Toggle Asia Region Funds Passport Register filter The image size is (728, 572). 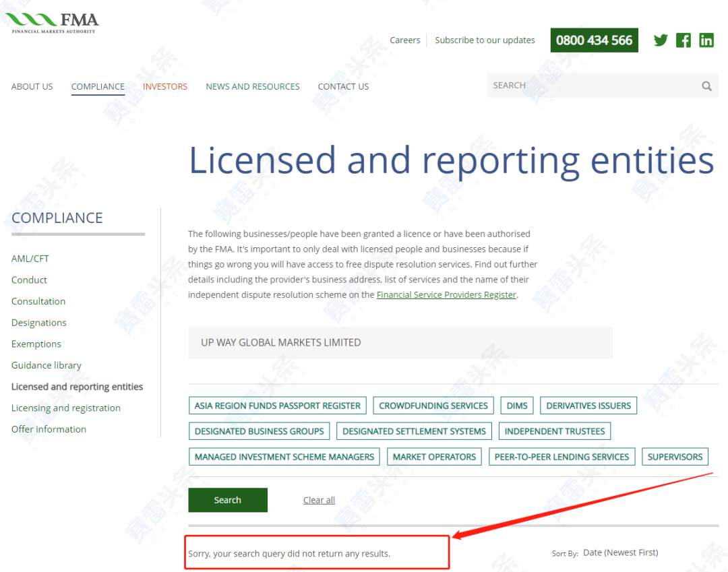coord(278,406)
